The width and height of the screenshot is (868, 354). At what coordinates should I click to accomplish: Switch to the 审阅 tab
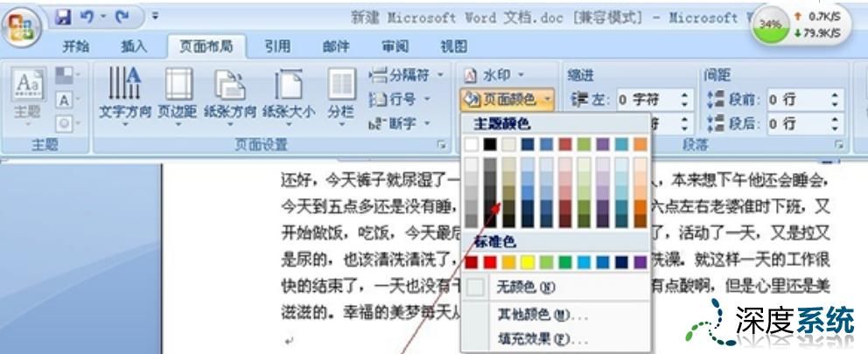pos(395,46)
